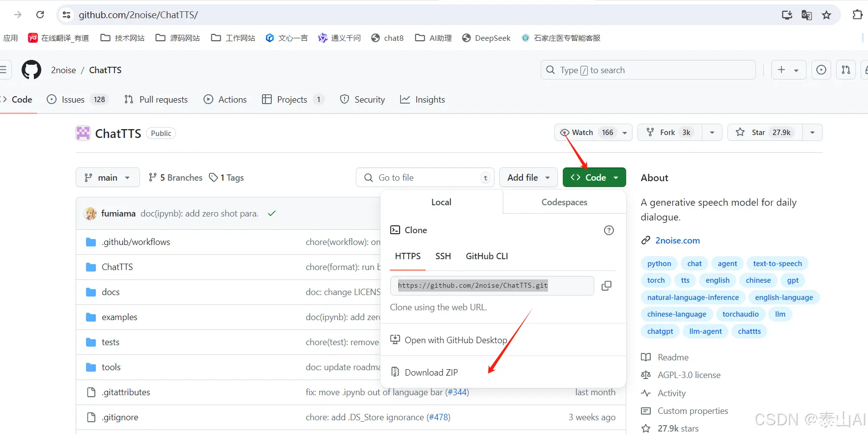Open the create new plus dropdown

click(788, 70)
